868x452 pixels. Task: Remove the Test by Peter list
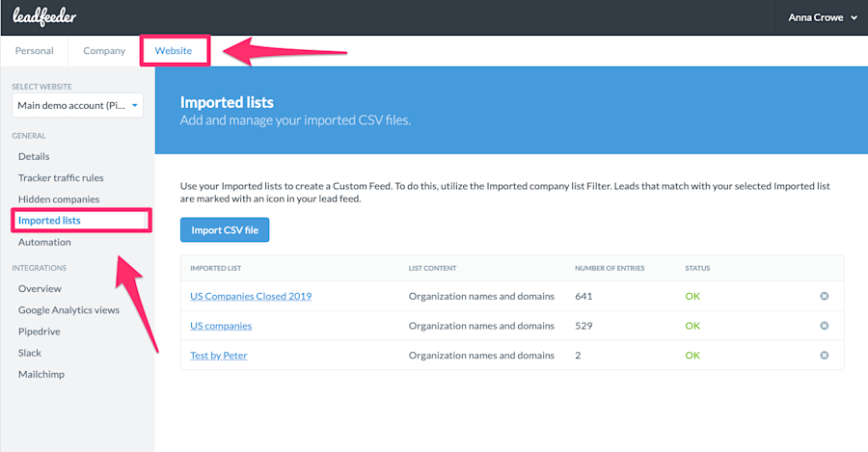(825, 356)
